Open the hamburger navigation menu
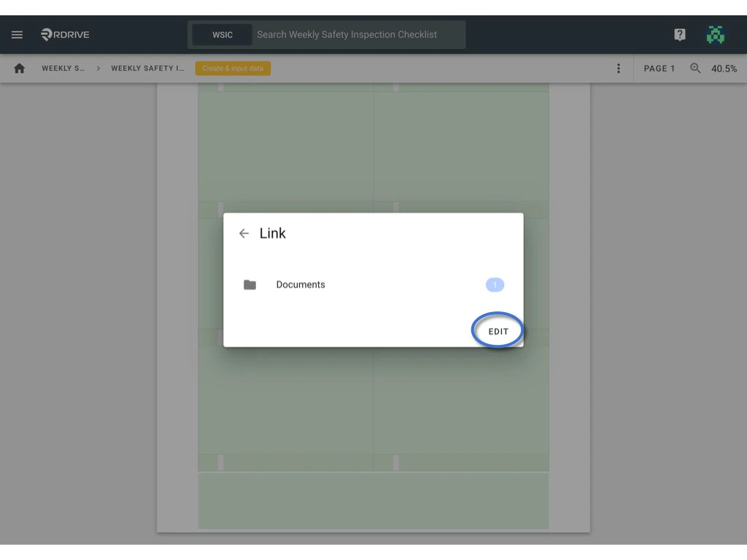 tap(17, 34)
